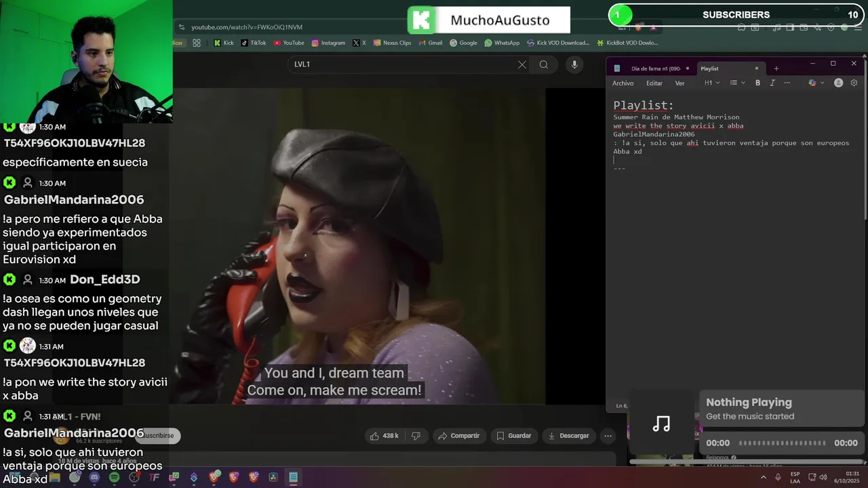Screen dimensions: 868x488
Task: Clear the YouTube search box with X
Action: pos(522,64)
